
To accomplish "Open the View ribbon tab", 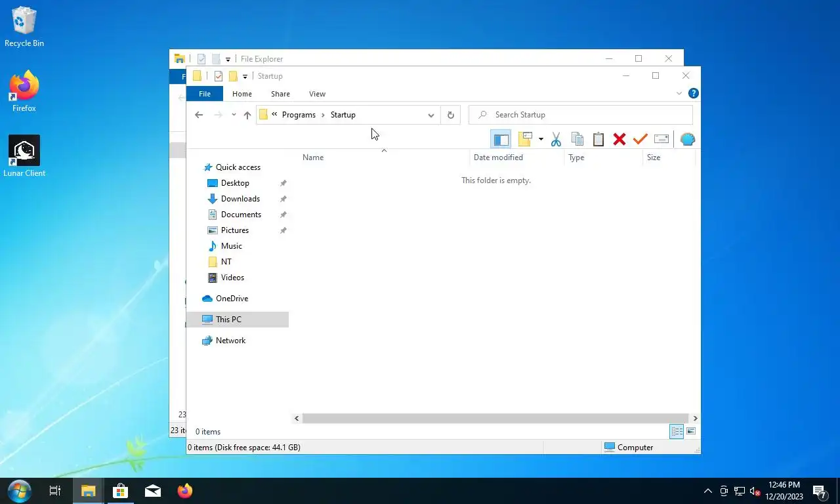I will (x=317, y=94).
